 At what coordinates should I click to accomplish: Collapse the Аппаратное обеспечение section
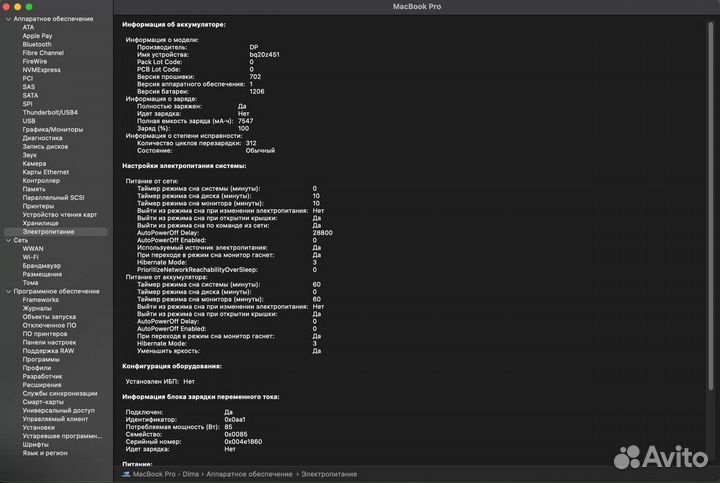coord(8,19)
